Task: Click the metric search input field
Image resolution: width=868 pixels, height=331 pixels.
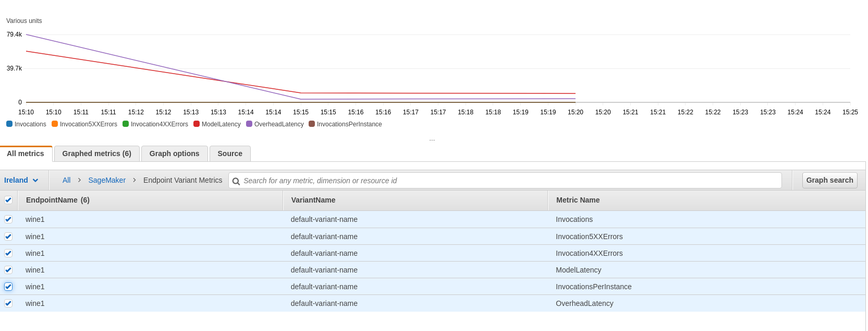Action: click(x=505, y=181)
